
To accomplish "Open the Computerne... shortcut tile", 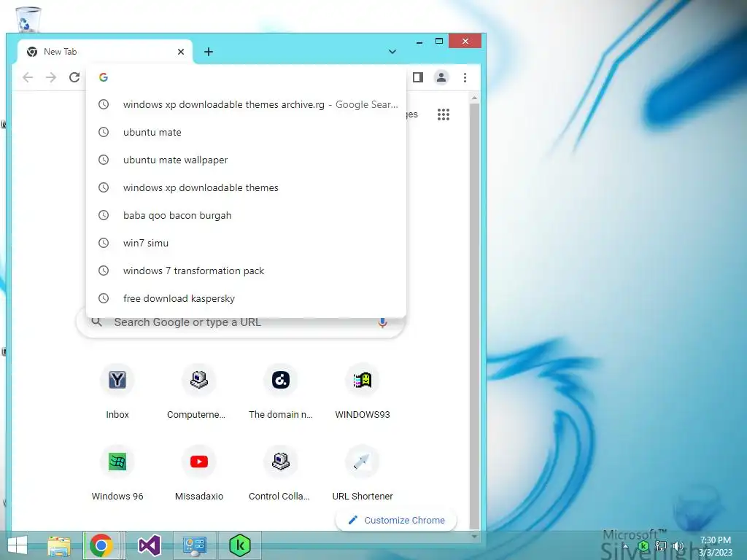I will tap(198, 392).
